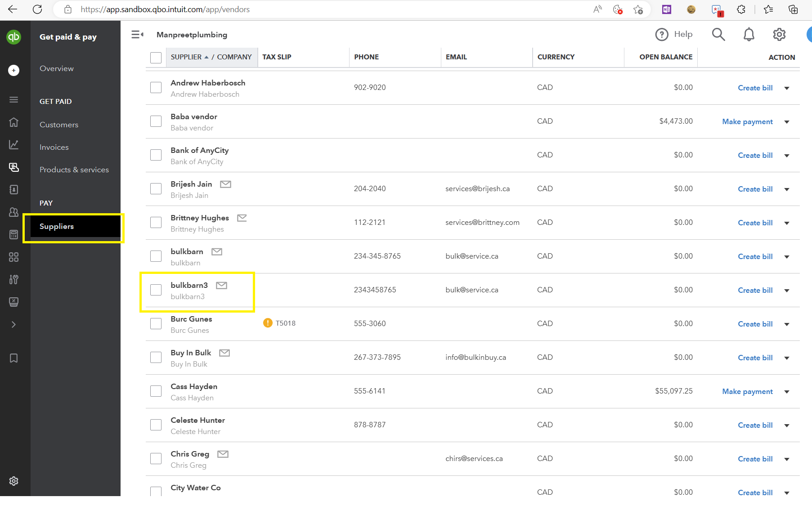812x506 pixels.
Task: Click the services@brittney.com email cell
Action: 482,222
